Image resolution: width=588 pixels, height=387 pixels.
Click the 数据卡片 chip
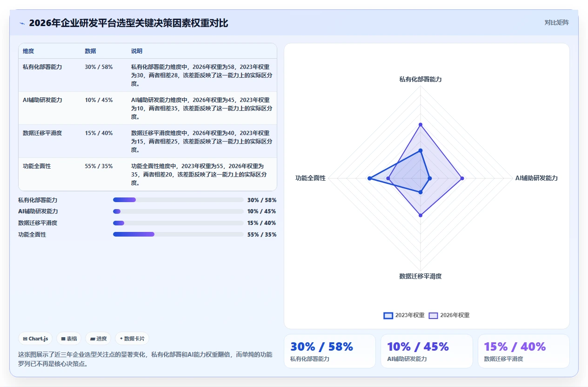tap(132, 339)
